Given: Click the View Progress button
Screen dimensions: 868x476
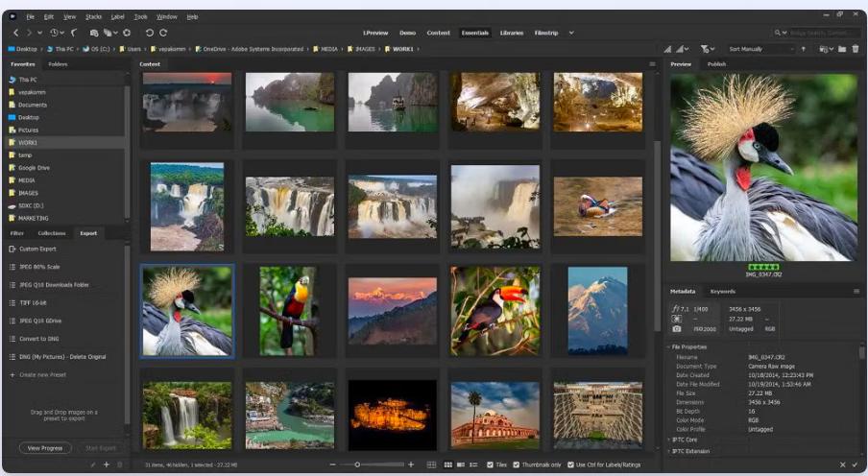Looking at the screenshot, I should pos(44,448).
